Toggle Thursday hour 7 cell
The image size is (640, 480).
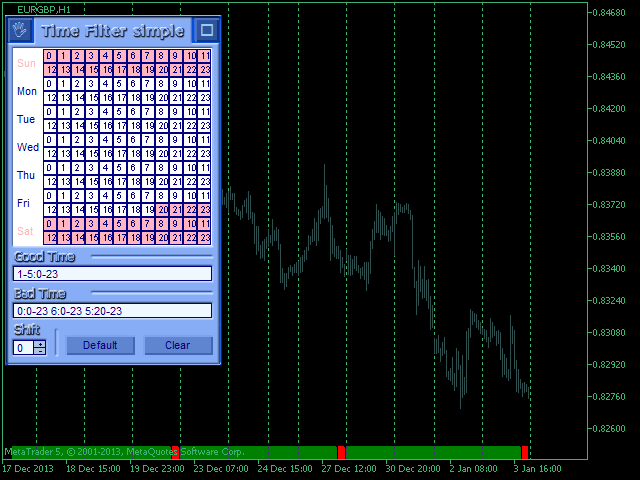pos(148,168)
